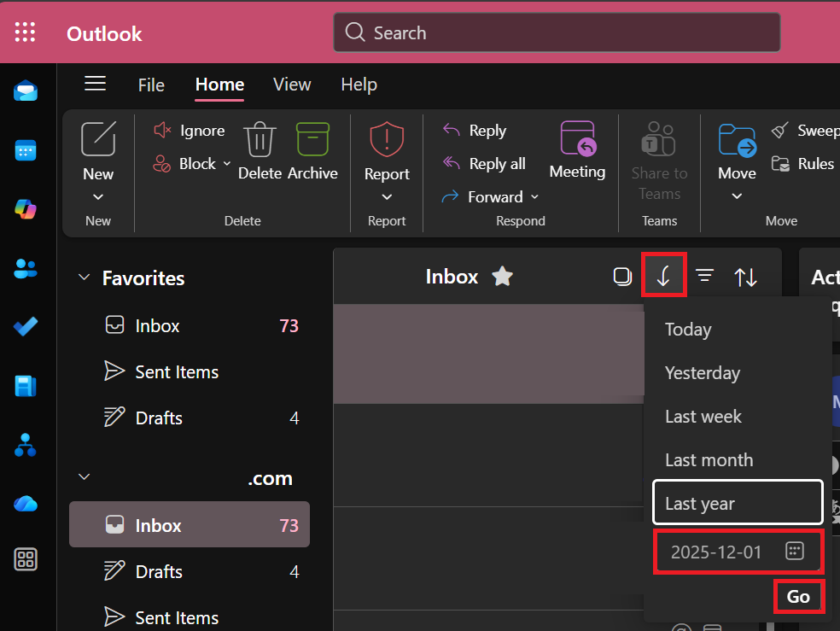Image resolution: width=840 pixels, height=631 pixels.
Task: Collapse the .com account folder tree
Action: coord(85,476)
